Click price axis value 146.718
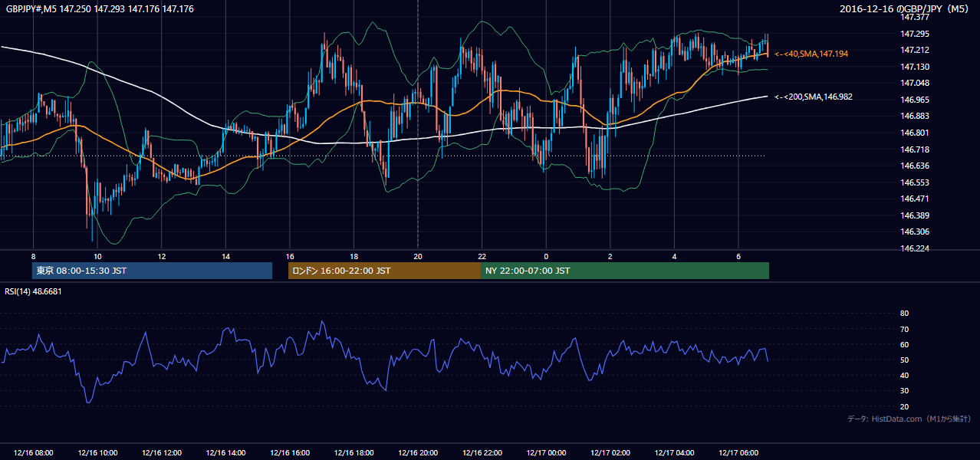Image resolution: width=980 pixels, height=460 pixels. [x=915, y=149]
